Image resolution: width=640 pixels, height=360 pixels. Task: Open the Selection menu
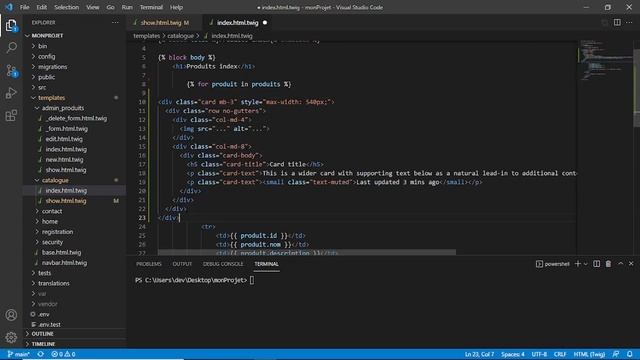click(x=67, y=7)
